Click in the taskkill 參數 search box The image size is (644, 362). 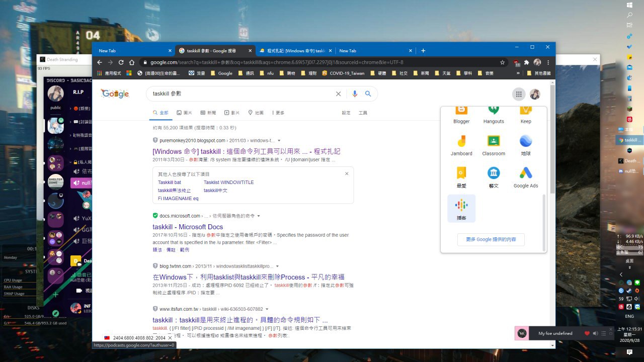pos(242,94)
